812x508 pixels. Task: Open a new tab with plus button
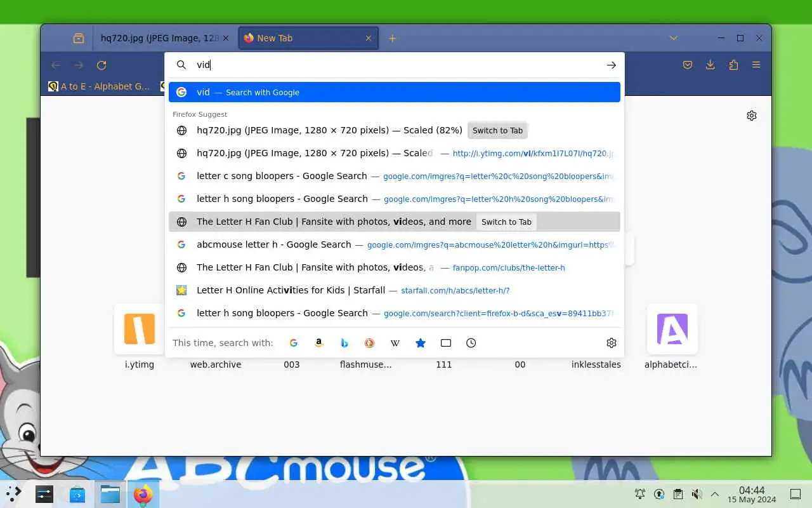392,38
